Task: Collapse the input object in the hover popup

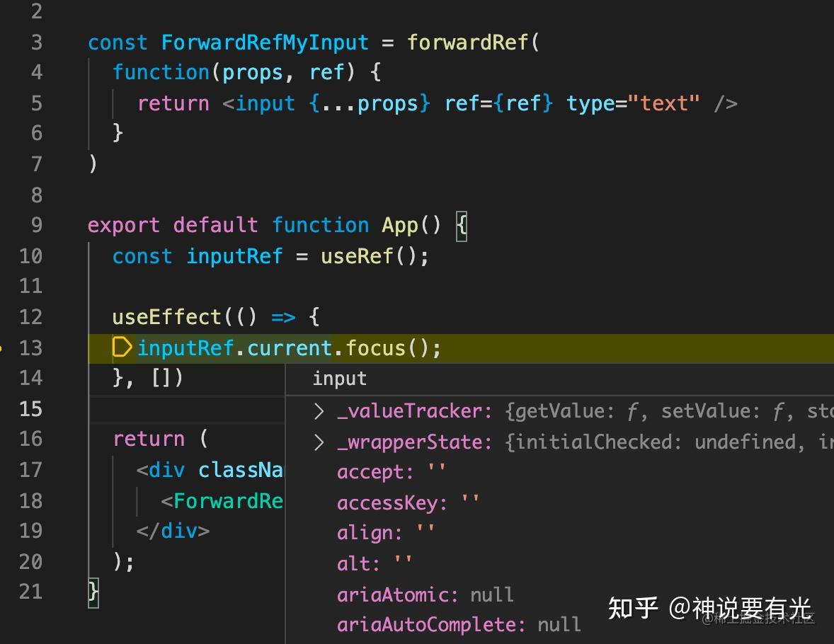Action: [339, 378]
